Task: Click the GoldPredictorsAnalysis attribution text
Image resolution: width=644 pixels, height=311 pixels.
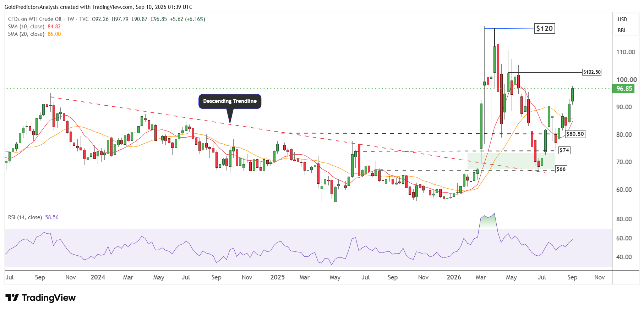Action: [98, 7]
